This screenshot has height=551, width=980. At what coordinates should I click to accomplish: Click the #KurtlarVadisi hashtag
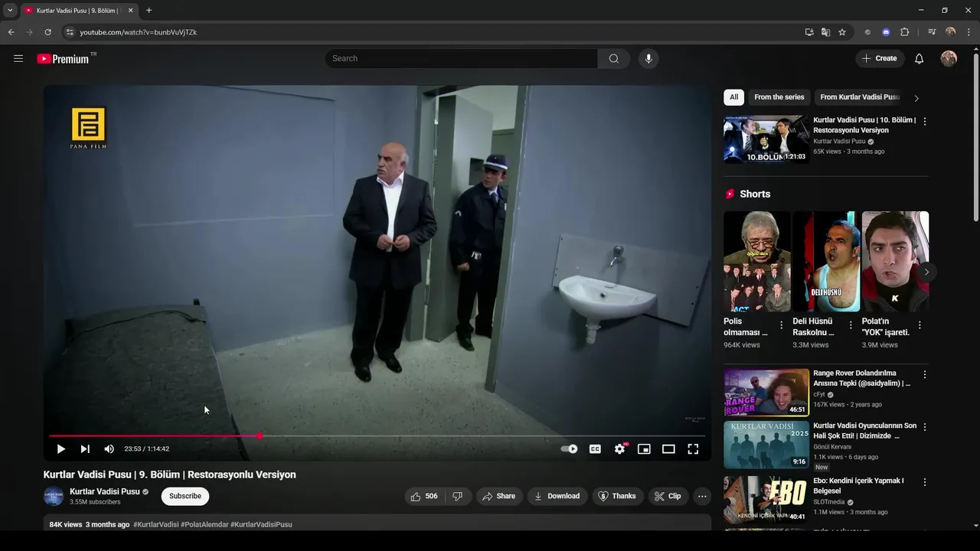click(x=156, y=524)
